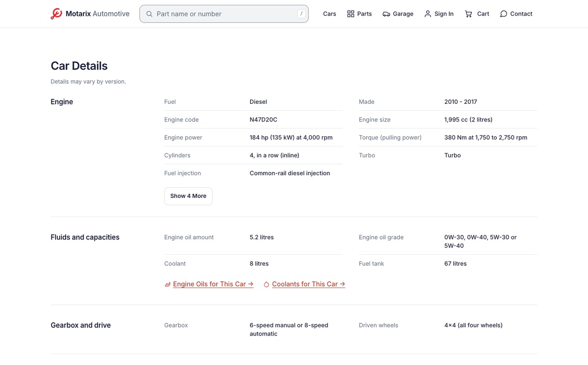588x365 pixels.
Task: Click the Made years 2010 - 2017
Action: (461, 102)
